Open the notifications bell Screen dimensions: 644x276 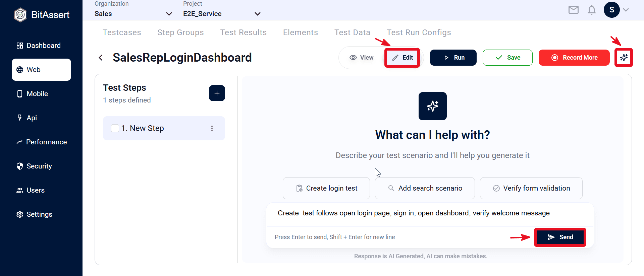coord(592,10)
